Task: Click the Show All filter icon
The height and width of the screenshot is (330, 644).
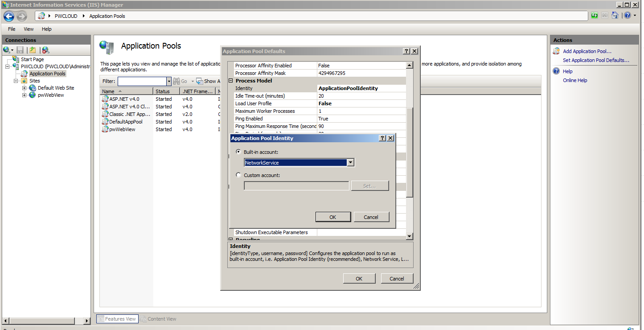Action: tap(200, 81)
